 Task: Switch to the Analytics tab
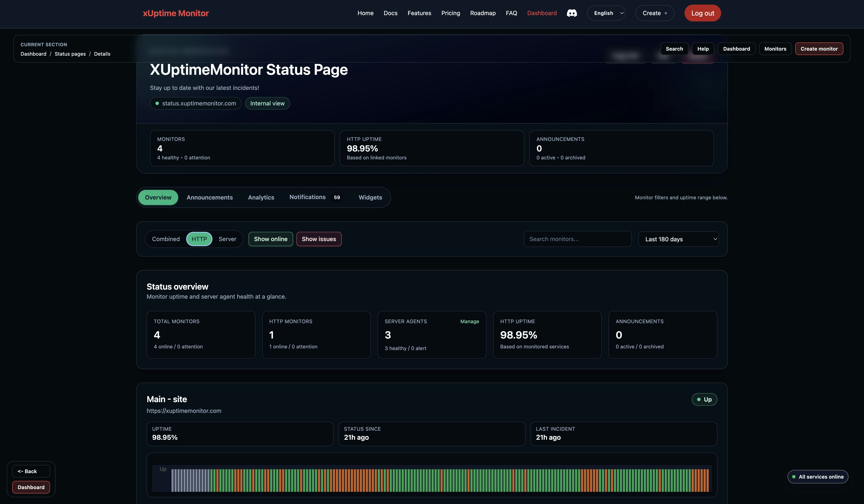click(x=261, y=197)
